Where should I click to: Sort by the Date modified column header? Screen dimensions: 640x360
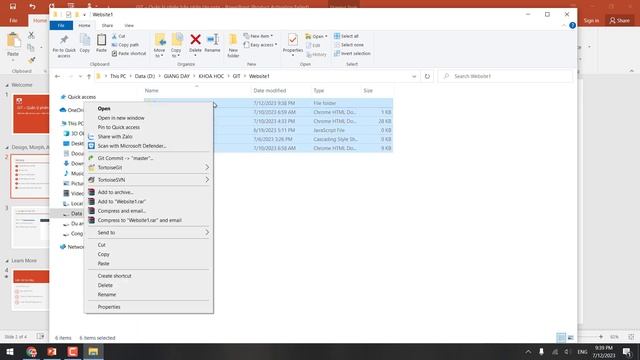coord(270,91)
